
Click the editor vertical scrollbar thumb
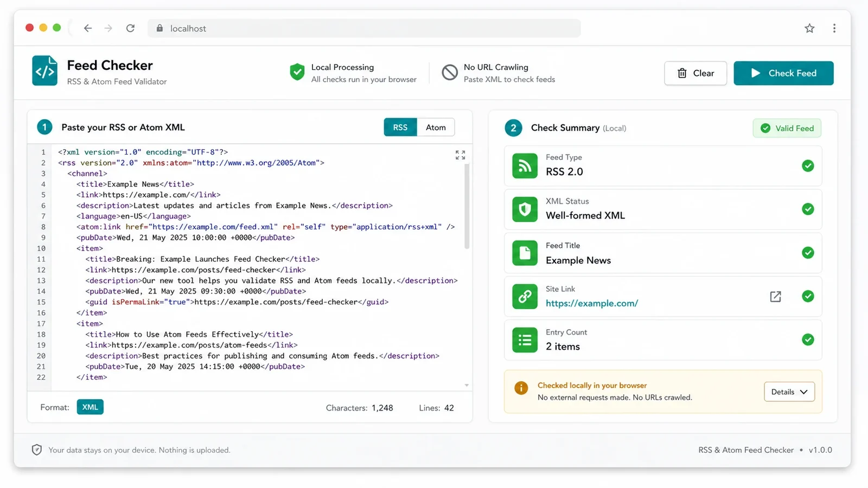pyautogui.click(x=467, y=206)
